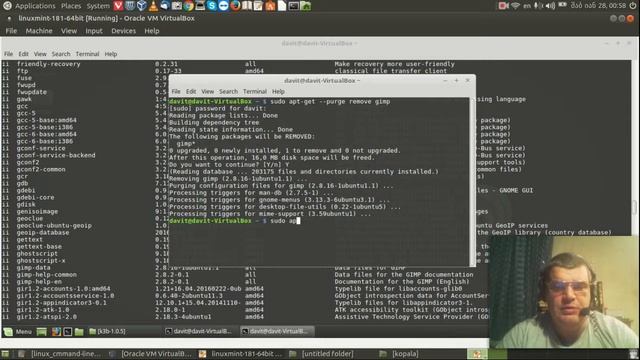This screenshot has height=360, width=640.
Task: Open the host Places menu
Action: 71,6
